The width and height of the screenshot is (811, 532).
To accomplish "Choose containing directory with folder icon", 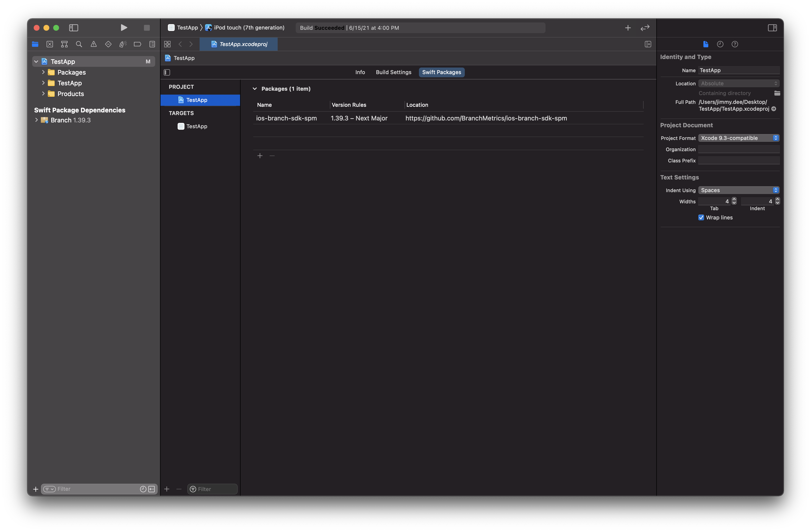I will [x=777, y=93].
